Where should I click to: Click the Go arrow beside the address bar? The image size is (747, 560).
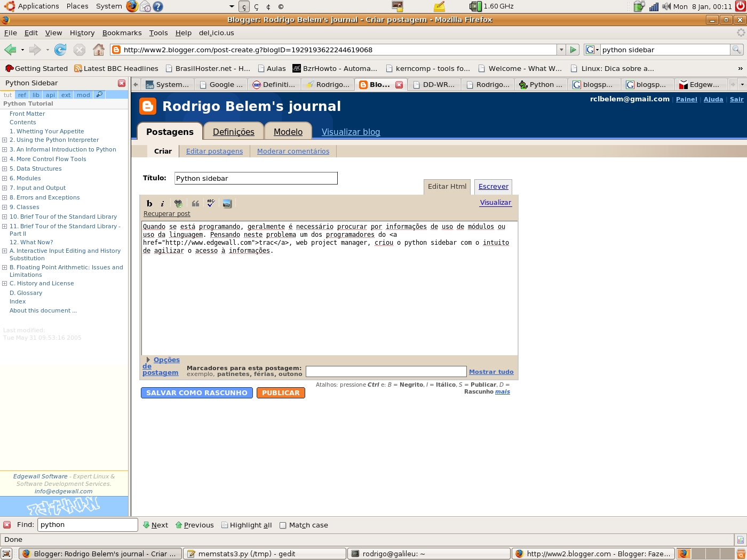click(x=573, y=50)
